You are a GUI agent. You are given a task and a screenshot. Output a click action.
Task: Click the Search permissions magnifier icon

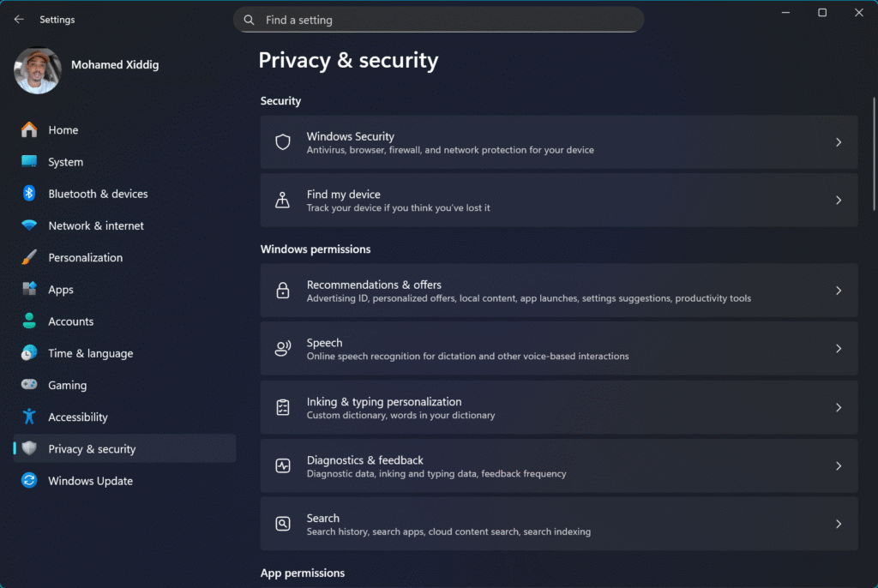(283, 524)
